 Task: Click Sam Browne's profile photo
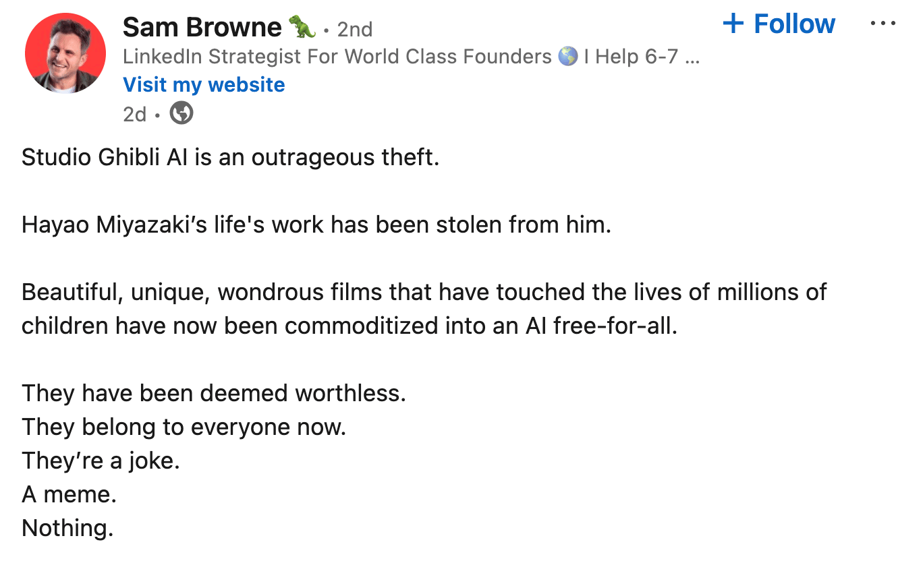tap(65, 53)
